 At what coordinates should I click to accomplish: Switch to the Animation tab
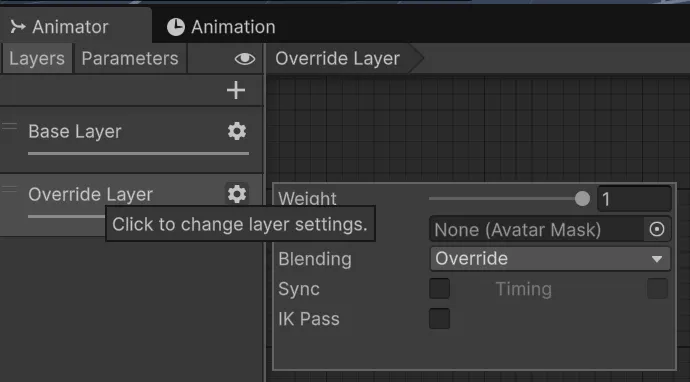pos(221,27)
